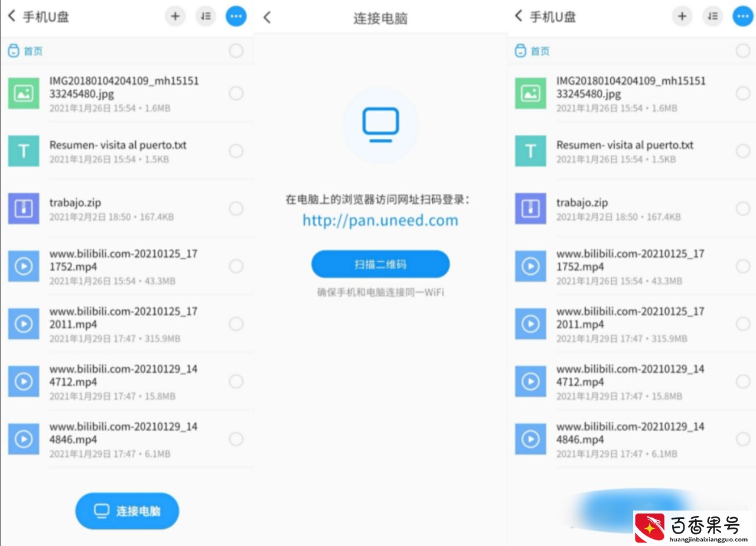This screenshot has width=756, height=546.
Task: Open sort order icon in left screen
Action: [x=206, y=17]
